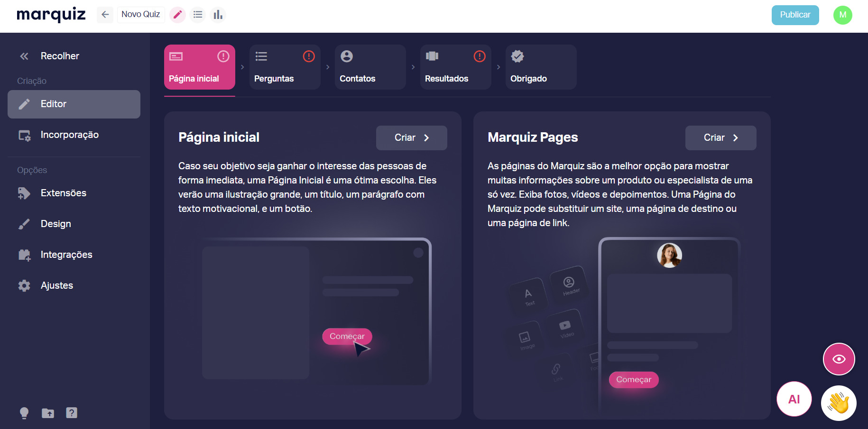The image size is (868, 429).
Task: Go back using the arrow next to Novo Quiz
Action: (105, 15)
